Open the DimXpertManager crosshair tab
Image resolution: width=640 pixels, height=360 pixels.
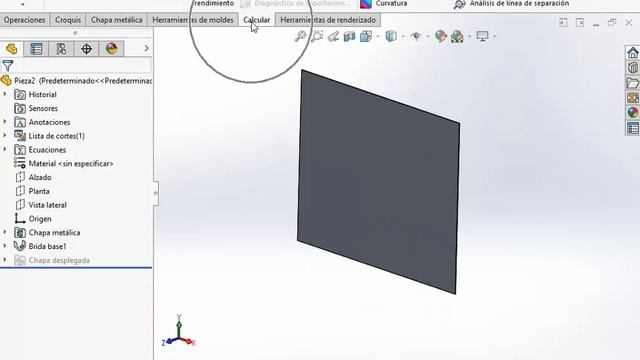(86, 49)
